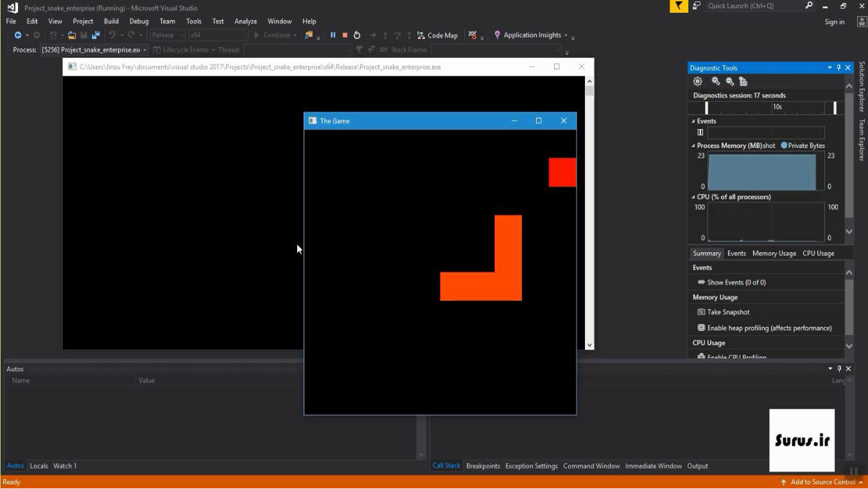The width and height of the screenshot is (868, 489).
Task: Zoom out on the diagnostics timeline
Action: tap(730, 81)
